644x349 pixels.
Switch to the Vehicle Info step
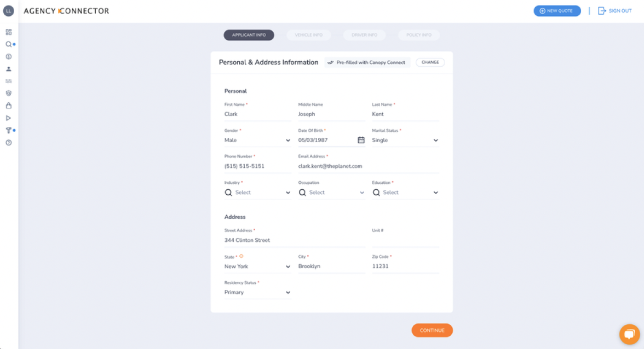[x=308, y=34]
